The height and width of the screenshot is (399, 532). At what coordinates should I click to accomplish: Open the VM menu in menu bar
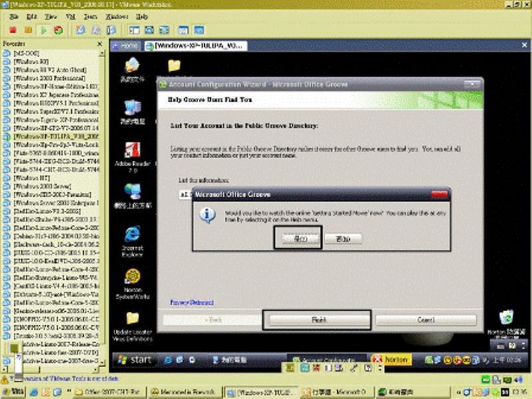tap(70, 16)
